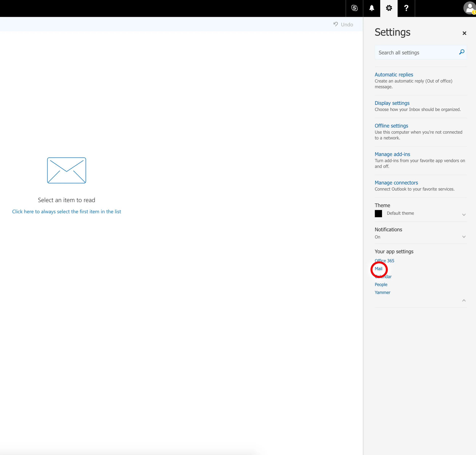Open Display settings link
This screenshot has height=455, width=476.
tap(392, 103)
